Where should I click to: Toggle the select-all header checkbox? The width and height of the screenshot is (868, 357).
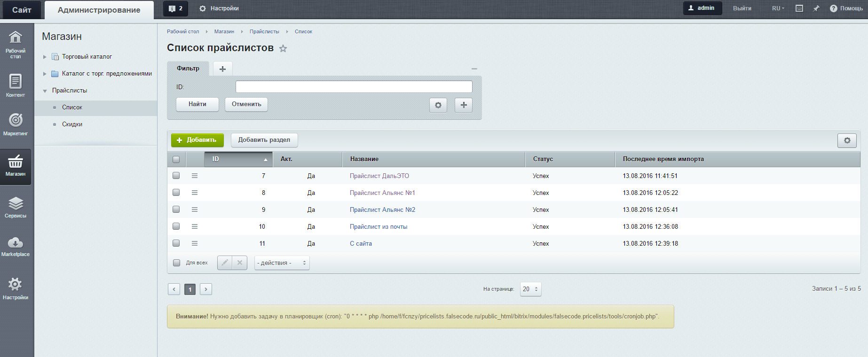tap(176, 159)
